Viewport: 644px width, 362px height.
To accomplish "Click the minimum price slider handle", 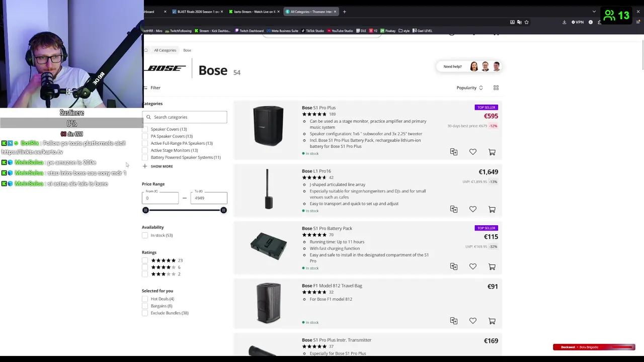I will tap(145, 210).
